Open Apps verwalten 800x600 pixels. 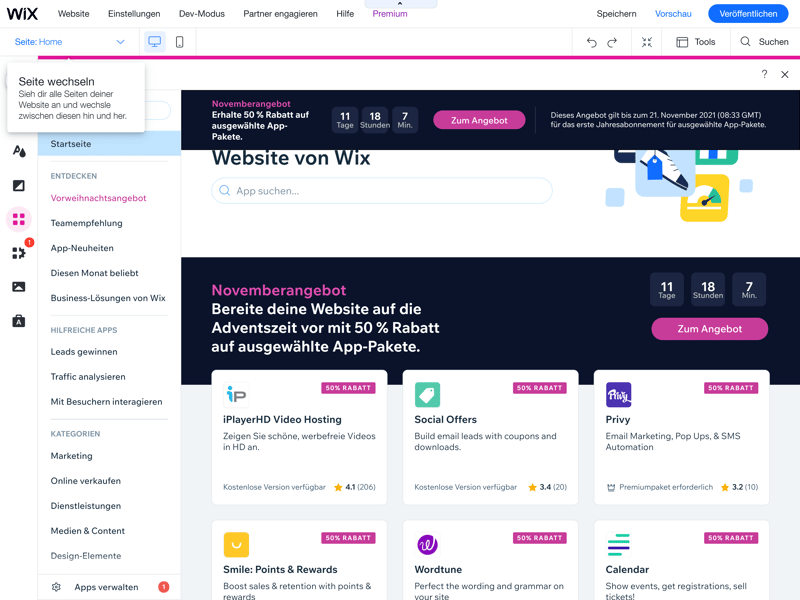coord(106,587)
